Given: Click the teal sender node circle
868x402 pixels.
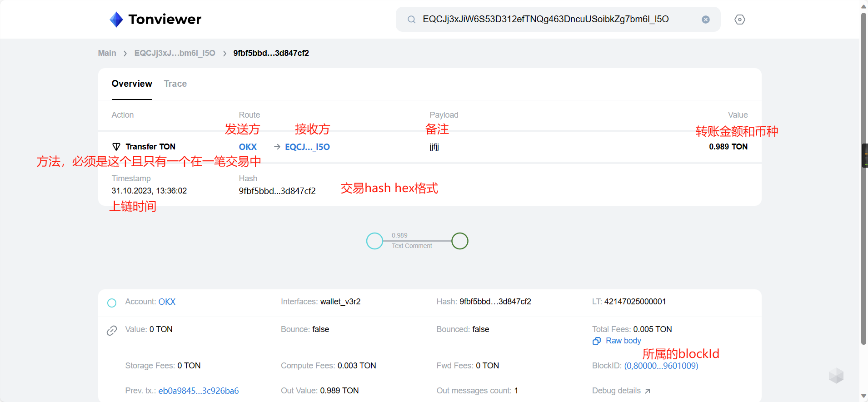Looking at the screenshot, I should coord(374,241).
